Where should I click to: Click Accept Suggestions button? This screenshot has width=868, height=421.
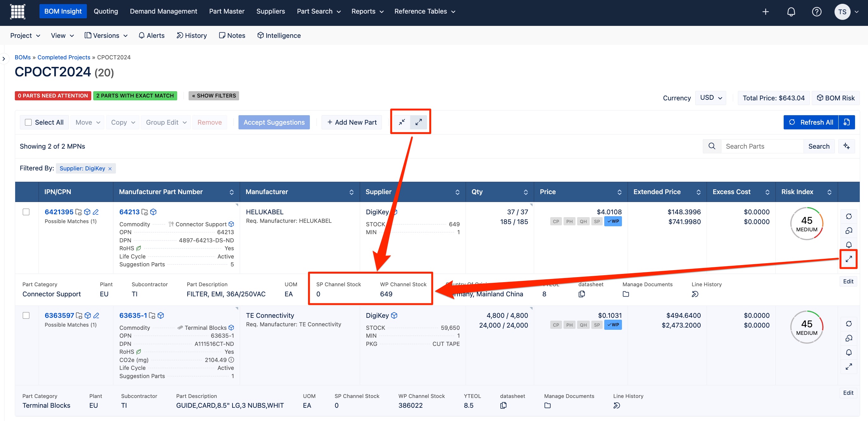click(274, 122)
